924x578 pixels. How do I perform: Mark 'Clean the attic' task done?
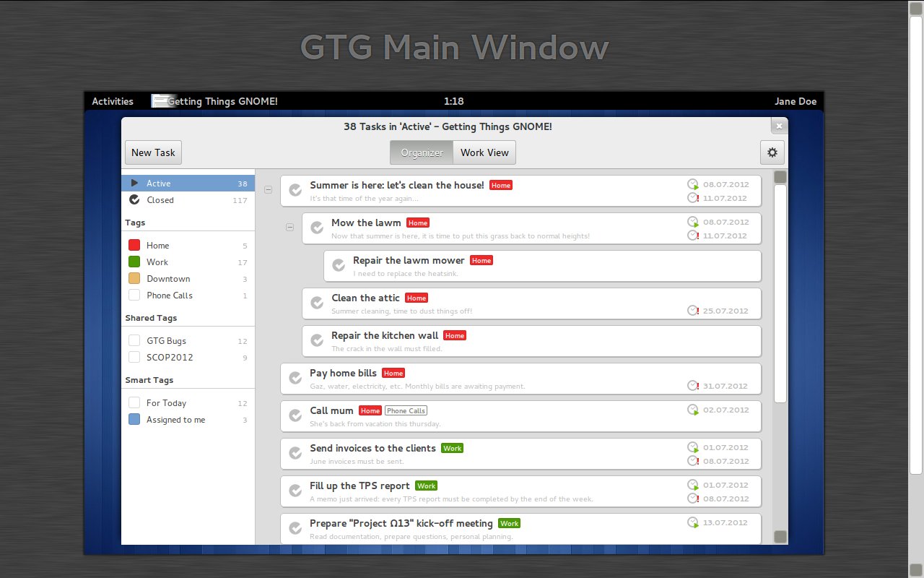click(317, 303)
